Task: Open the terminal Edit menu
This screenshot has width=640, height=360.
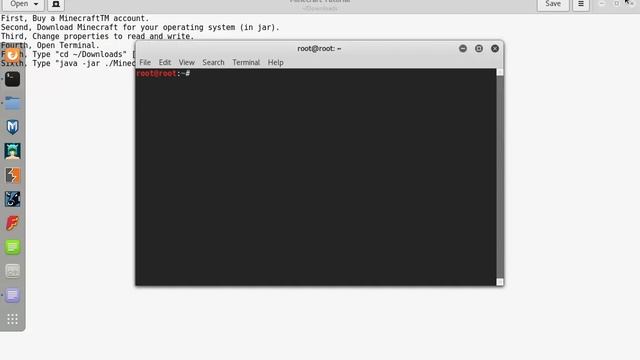Action: [165, 62]
